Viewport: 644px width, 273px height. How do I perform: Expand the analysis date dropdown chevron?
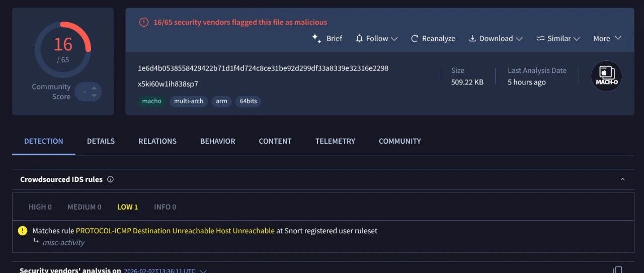click(203, 271)
